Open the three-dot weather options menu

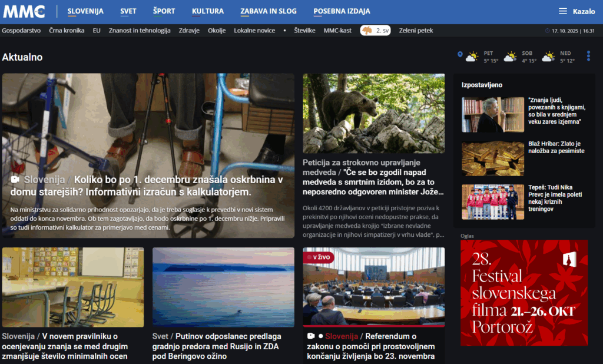click(588, 56)
